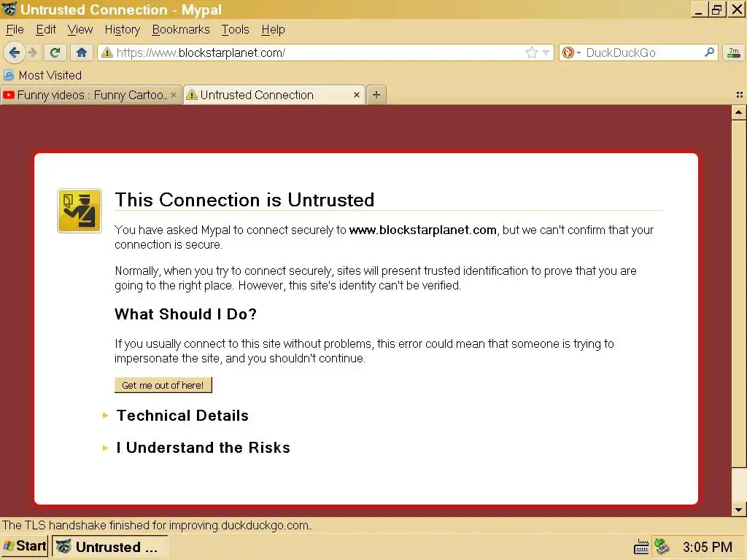Click the warning site identity icon in address bar
This screenshot has width=747, height=560.
click(107, 52)
